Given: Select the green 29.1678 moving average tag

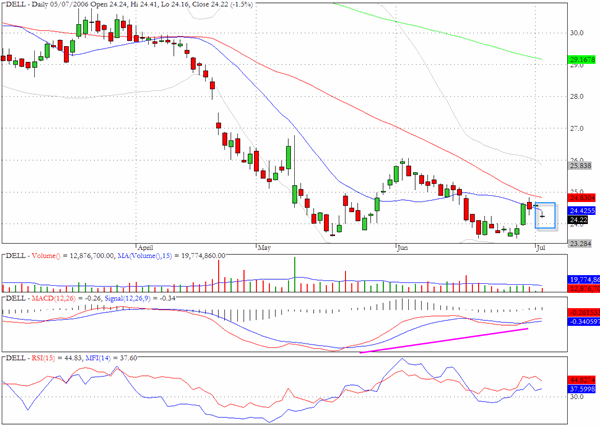Looking at the screenshot, I should [x=582, y=59].
